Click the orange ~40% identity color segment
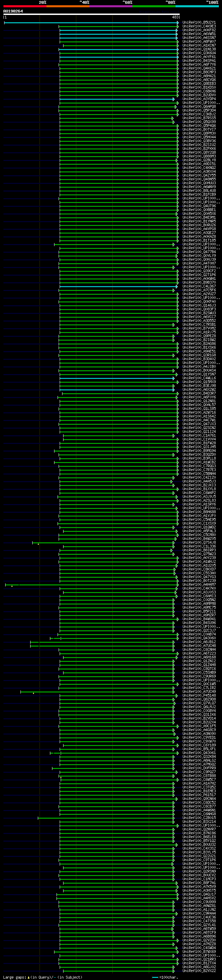 (x=68, y=6)
